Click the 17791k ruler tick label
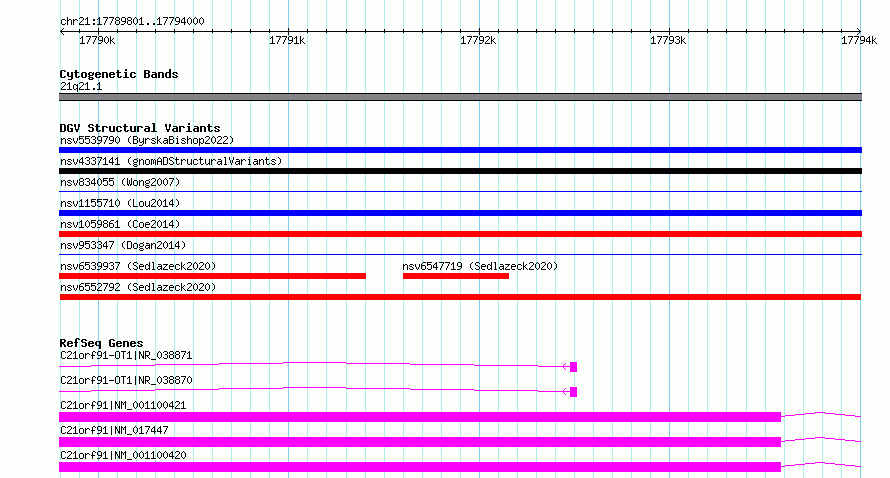 [287, 40]
